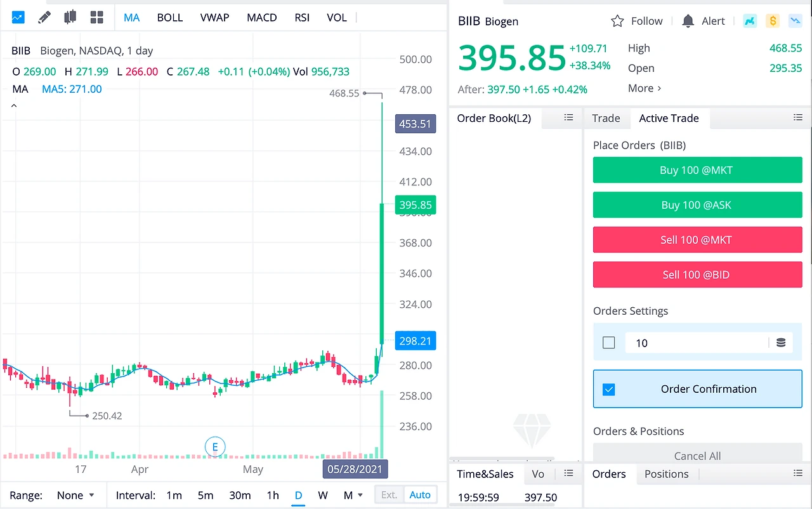Click the blue 298.21 price tag on axis
812x509 pixels.
click(416, 341)
